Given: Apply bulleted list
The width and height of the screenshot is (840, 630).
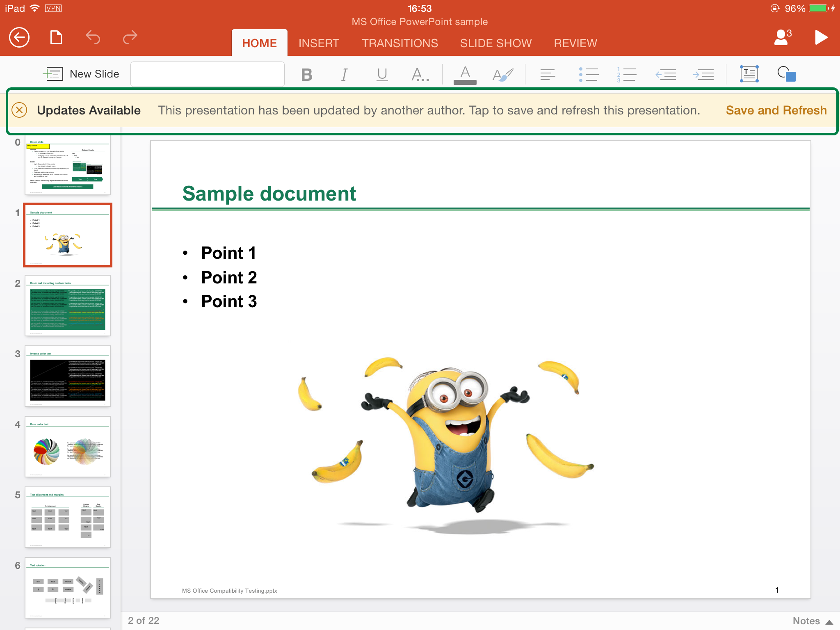Looking at the screenshot, I should tap(589, 75).
